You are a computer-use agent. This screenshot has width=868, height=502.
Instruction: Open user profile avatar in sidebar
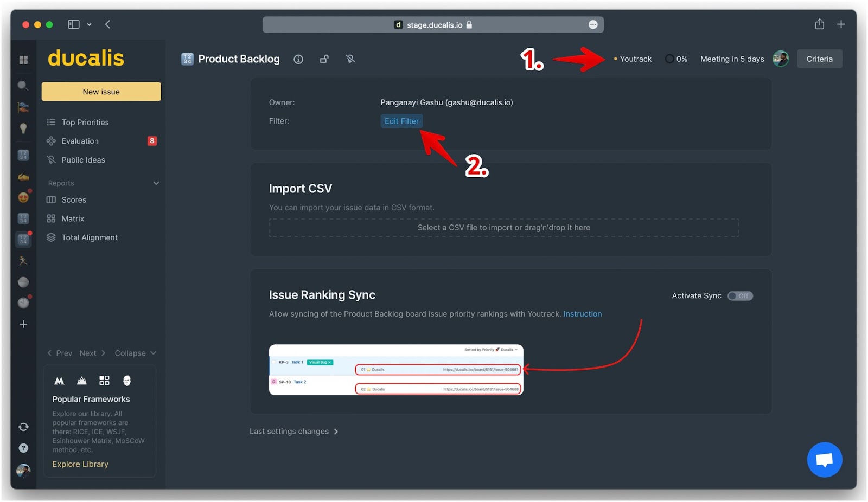(23, 470)
